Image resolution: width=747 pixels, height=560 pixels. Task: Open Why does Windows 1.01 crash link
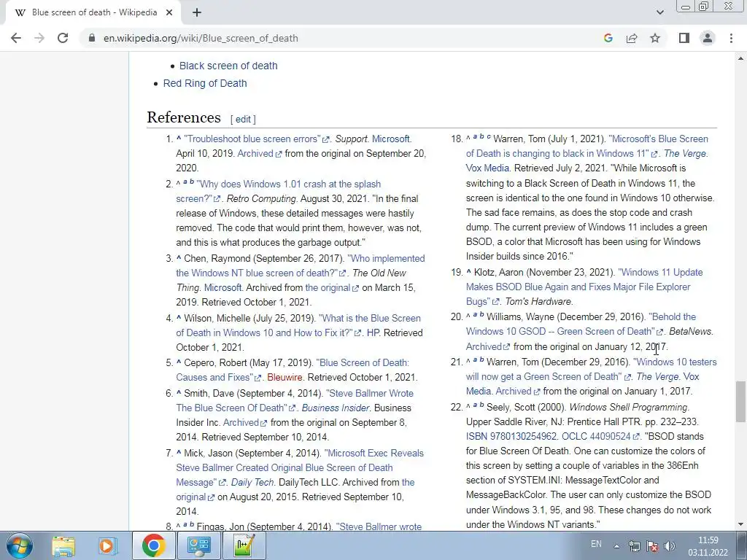(288, 184)
